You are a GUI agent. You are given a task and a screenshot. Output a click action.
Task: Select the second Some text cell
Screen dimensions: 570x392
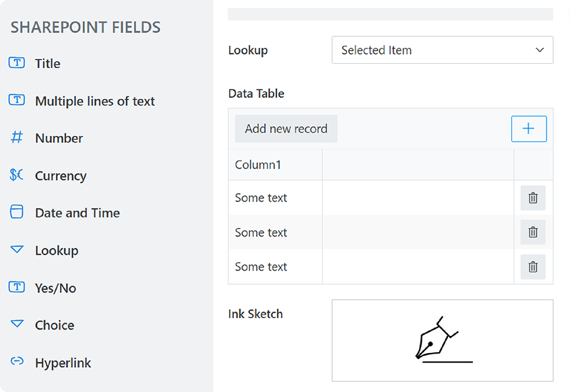tap(261, 232)
